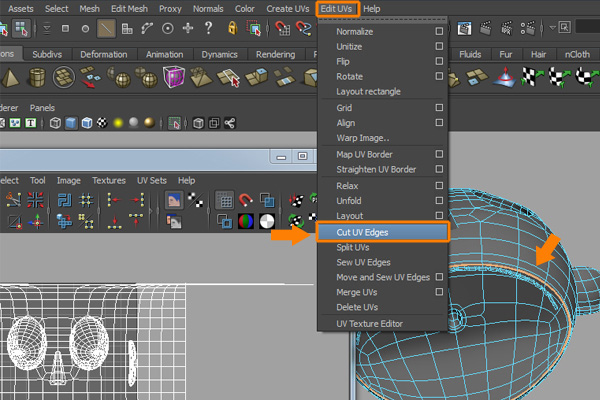600x400 pixels.
Task: Open the Normalize option box
Action: click(438, 32)
